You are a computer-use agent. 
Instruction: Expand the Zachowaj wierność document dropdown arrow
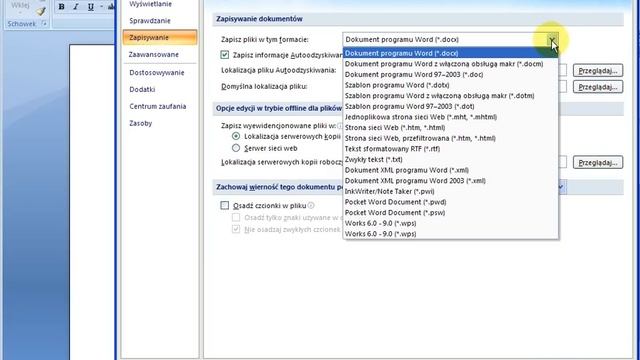[x=561, y=187]
